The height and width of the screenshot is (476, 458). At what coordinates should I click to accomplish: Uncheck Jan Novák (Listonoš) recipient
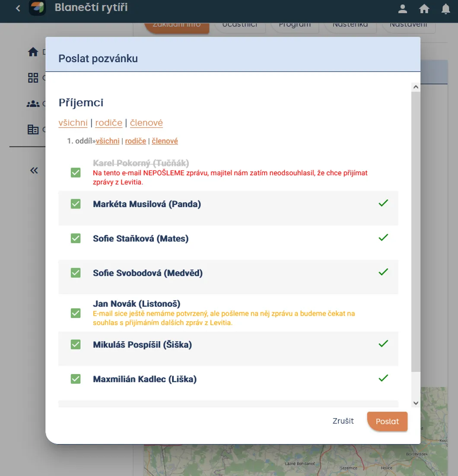coord(76,313)
